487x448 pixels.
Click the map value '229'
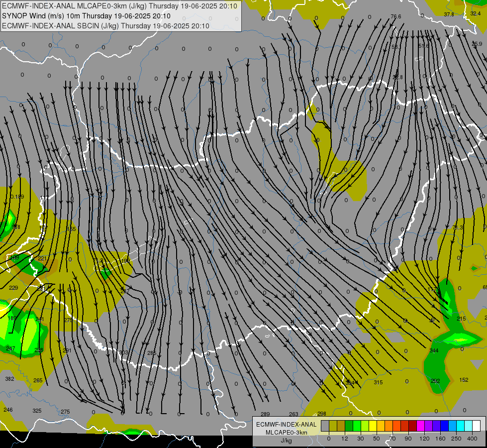point(13,288)
